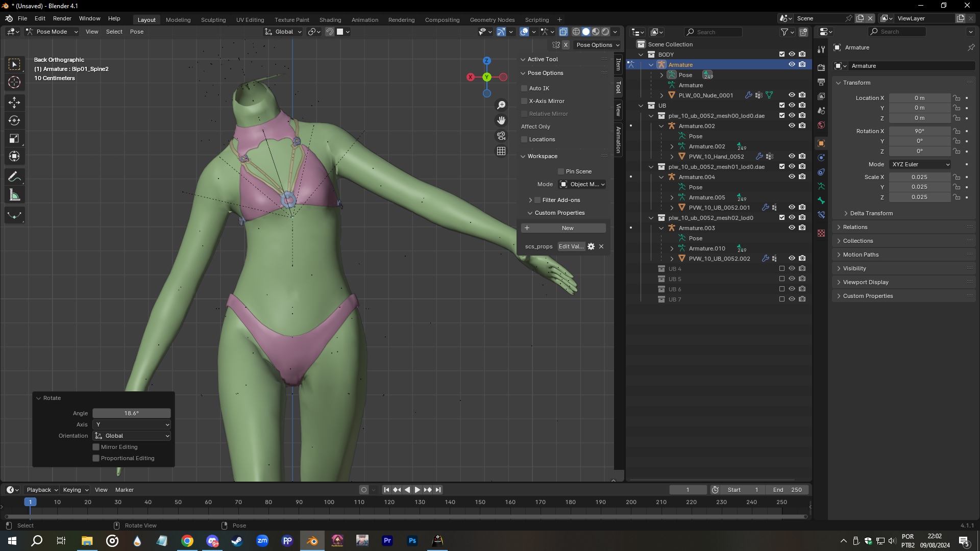980x551 pixels.
Task: Open the Pose Mode dropdown
Action: tap(52, 32)
